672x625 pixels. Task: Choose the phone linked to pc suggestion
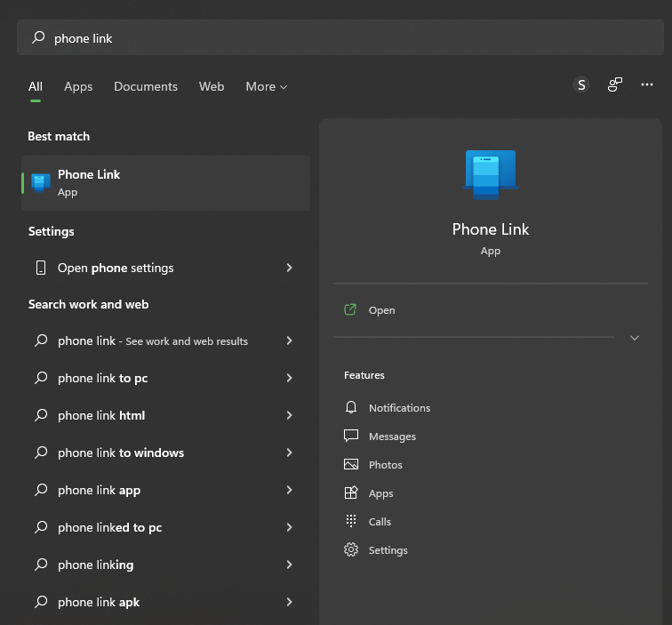coord(165,527)
